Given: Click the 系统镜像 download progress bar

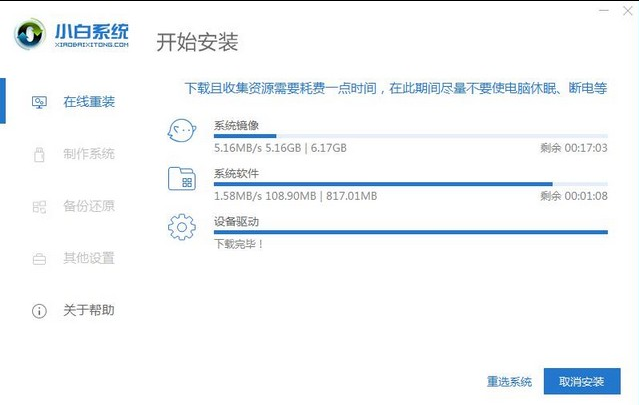Looking at the screenshot, I should coord(410,136).
